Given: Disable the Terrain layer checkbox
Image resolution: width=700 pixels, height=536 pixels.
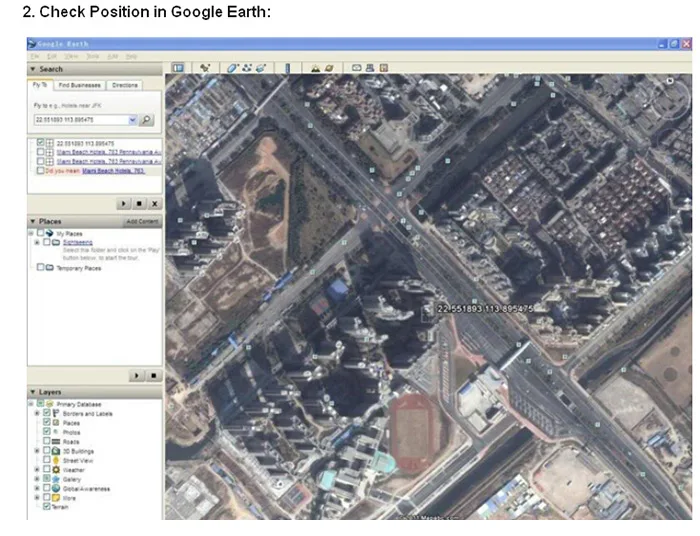Looking at the screenshot, I should (x=46, y=507).
